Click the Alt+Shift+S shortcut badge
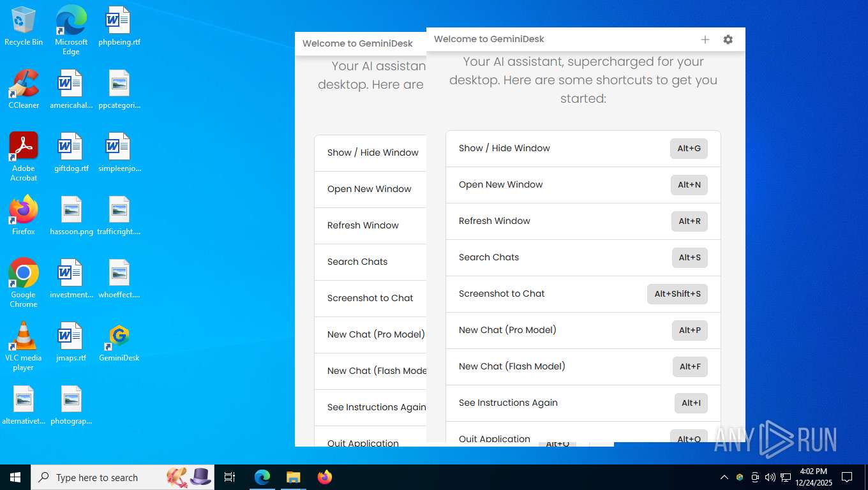Screen dimensions: 868x490 coord(677,294)
